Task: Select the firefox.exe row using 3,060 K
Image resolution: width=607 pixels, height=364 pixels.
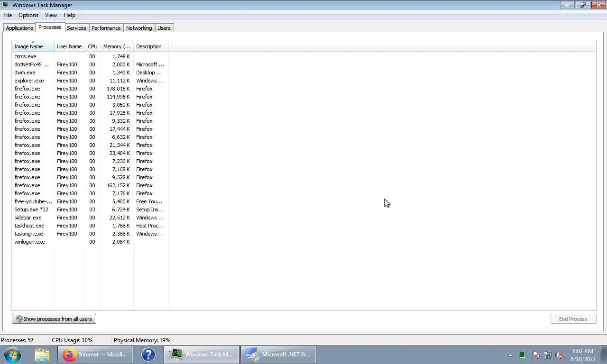Action: [90, 105]
